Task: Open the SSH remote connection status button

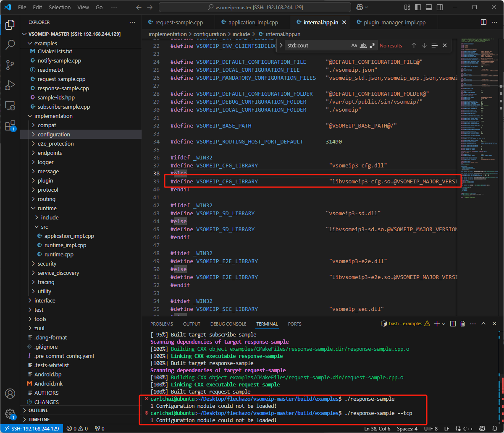Action: coord(31,428)
